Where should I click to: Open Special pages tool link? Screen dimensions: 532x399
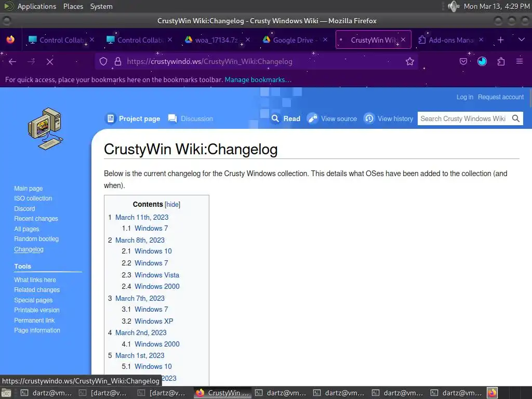(33, 300)
